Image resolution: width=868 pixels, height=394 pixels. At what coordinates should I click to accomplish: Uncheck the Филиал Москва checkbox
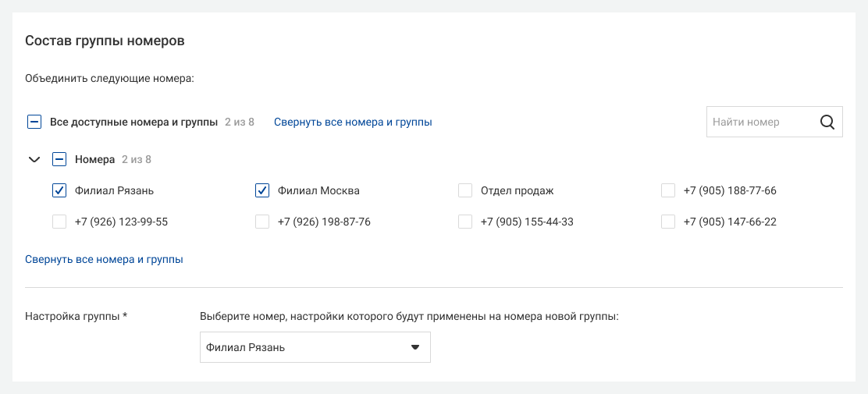(262, 190)
